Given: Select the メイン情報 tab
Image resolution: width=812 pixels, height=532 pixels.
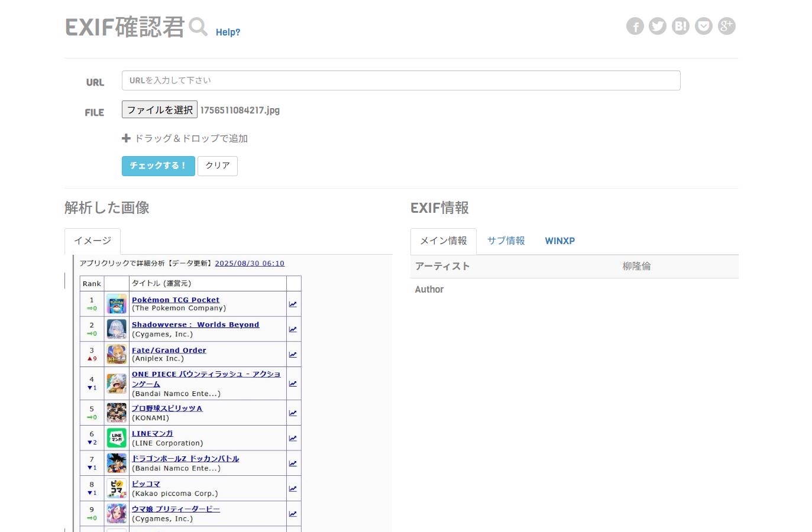Looking at the screenshot, I should point(443,241).
